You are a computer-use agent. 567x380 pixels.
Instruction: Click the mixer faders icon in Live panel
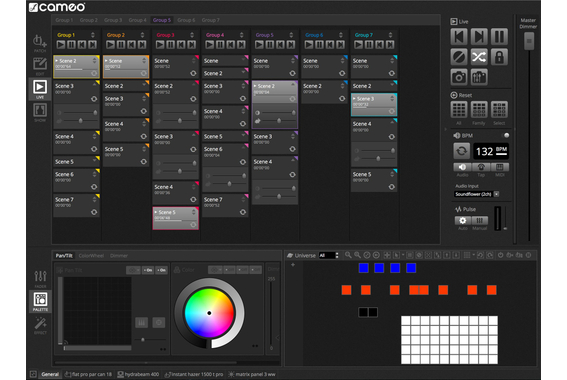coord(479,77)
